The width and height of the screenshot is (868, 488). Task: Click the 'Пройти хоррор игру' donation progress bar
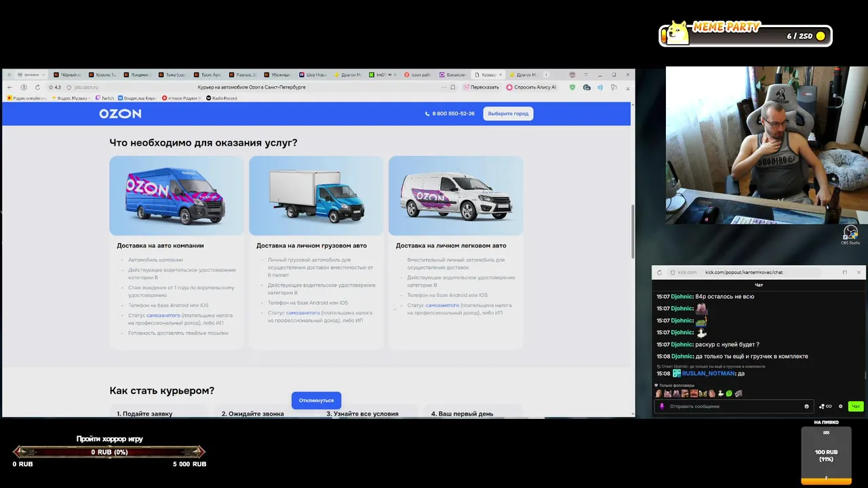coord(110,452)
